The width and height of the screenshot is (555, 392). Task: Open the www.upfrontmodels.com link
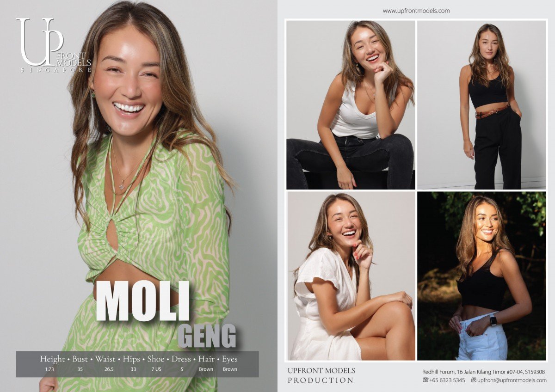[416, 11]
